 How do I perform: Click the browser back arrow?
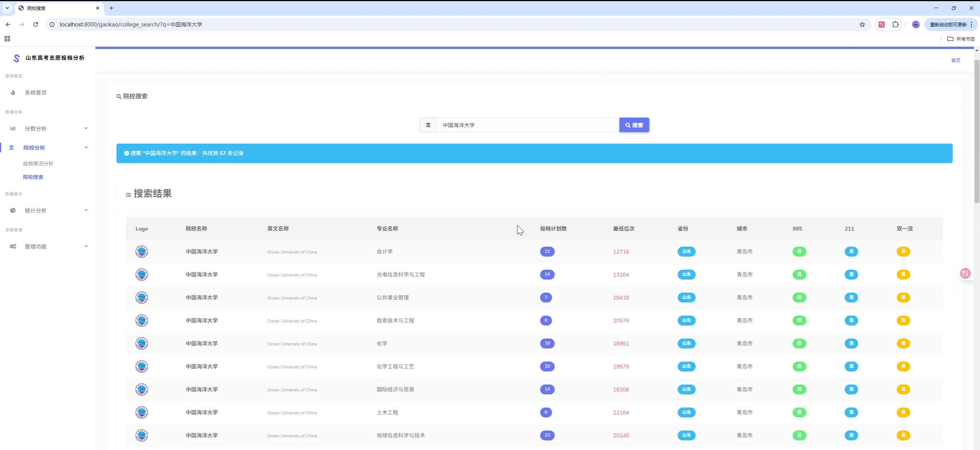pos(8,25)
